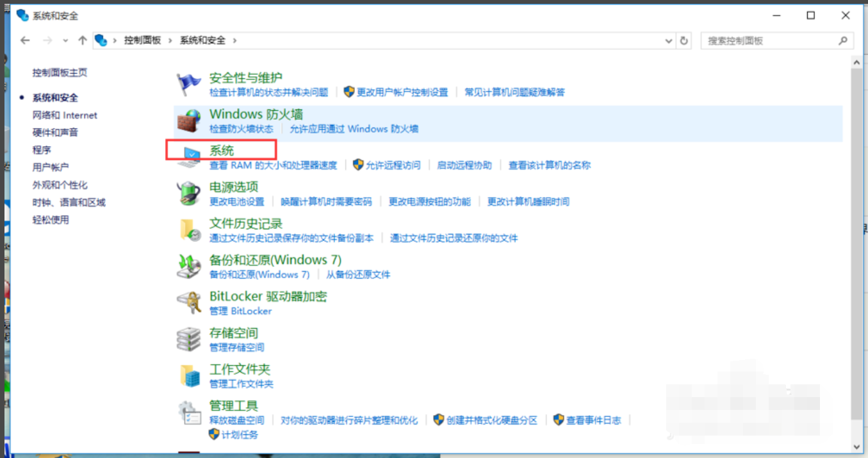
Task: Click the refresh button beside address bar
Action: click(684, 40)
